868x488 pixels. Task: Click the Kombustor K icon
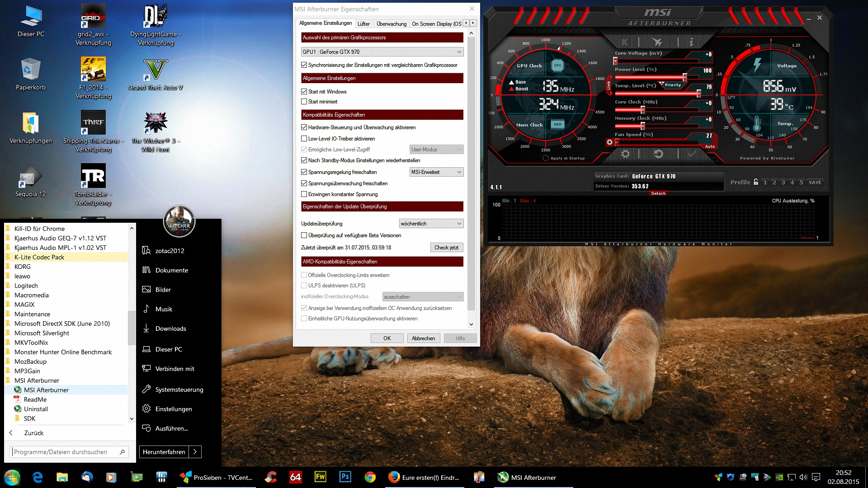click(x=625, y=42)
